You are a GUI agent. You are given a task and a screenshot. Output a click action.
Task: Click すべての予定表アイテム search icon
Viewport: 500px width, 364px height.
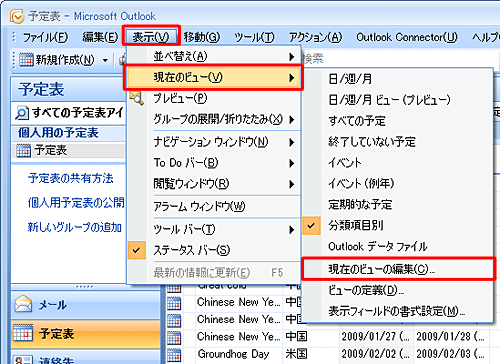click(22, 113)
